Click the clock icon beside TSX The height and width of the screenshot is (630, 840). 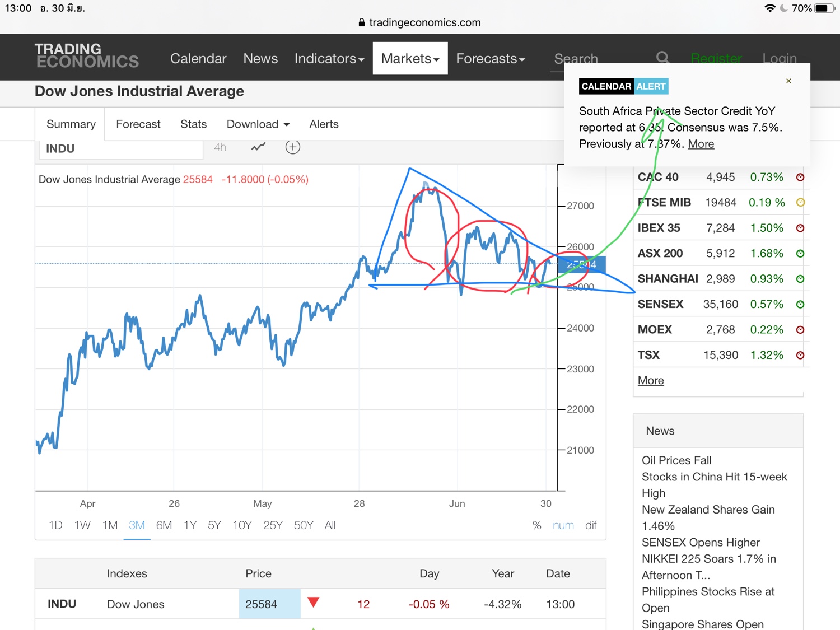[x=800, y=355]
